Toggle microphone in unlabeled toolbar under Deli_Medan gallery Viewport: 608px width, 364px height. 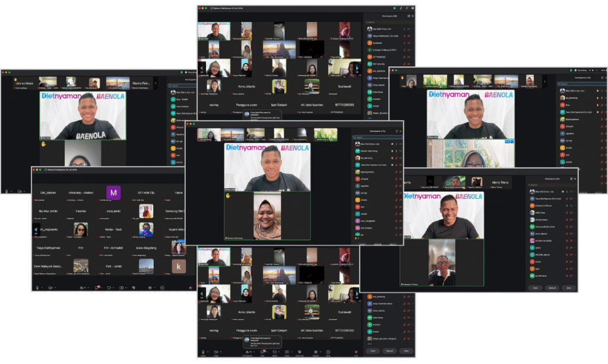(37, 287)
